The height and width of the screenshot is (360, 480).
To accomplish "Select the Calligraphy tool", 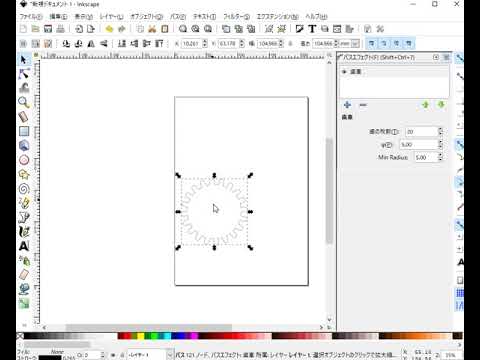I will tap(24, 232).
